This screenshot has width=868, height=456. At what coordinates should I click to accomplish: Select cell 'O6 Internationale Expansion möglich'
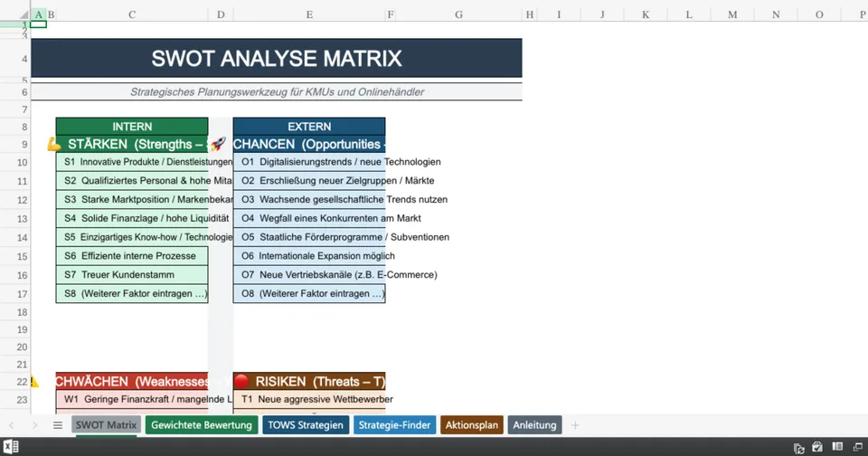coord(309,256)
